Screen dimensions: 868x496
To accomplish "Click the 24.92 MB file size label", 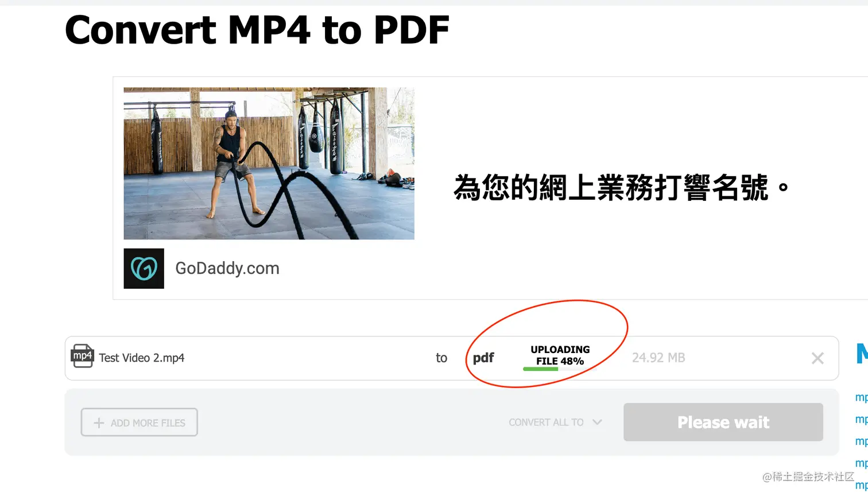I will pyautogui.click(x=658, y=358).
